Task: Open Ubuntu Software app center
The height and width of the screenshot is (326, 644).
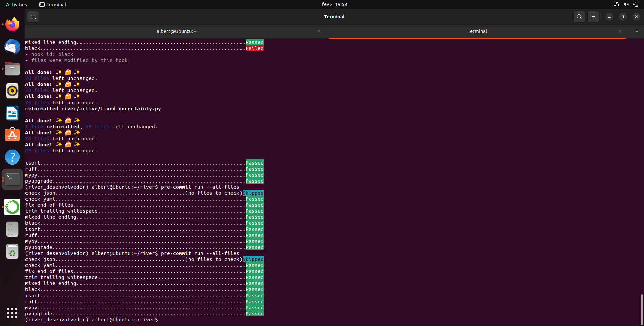Action: [12, 135]
